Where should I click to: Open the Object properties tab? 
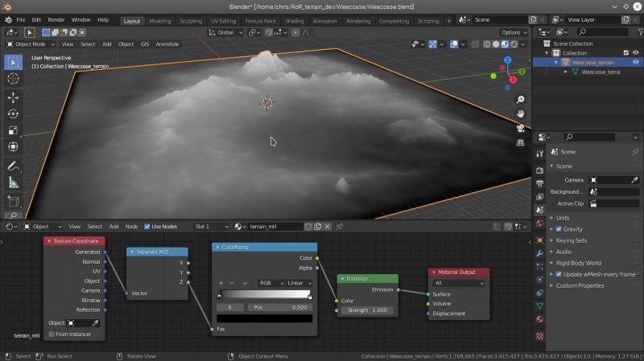coord(539,240)
